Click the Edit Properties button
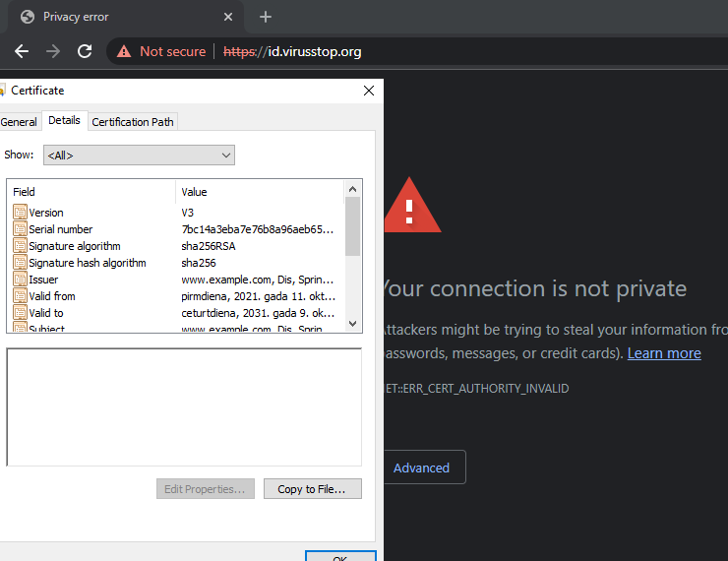The height and width of the screenshot is (561, 728). click(x=206, y=489)
